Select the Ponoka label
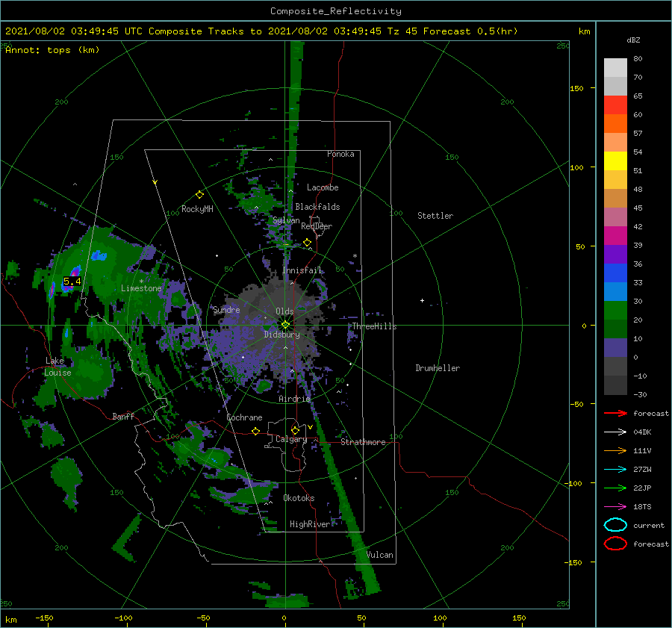The width and height of the screenshot is (672, 628). tap(340, 155)
